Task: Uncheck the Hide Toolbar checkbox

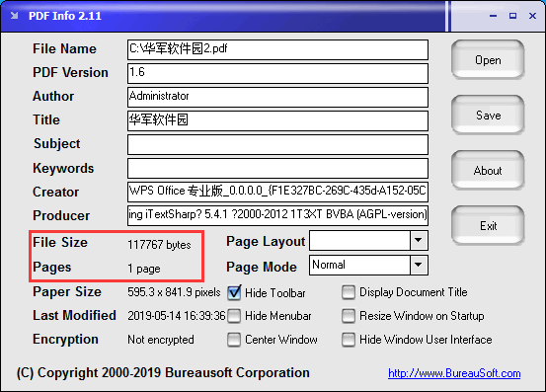Action: point(234,293)
